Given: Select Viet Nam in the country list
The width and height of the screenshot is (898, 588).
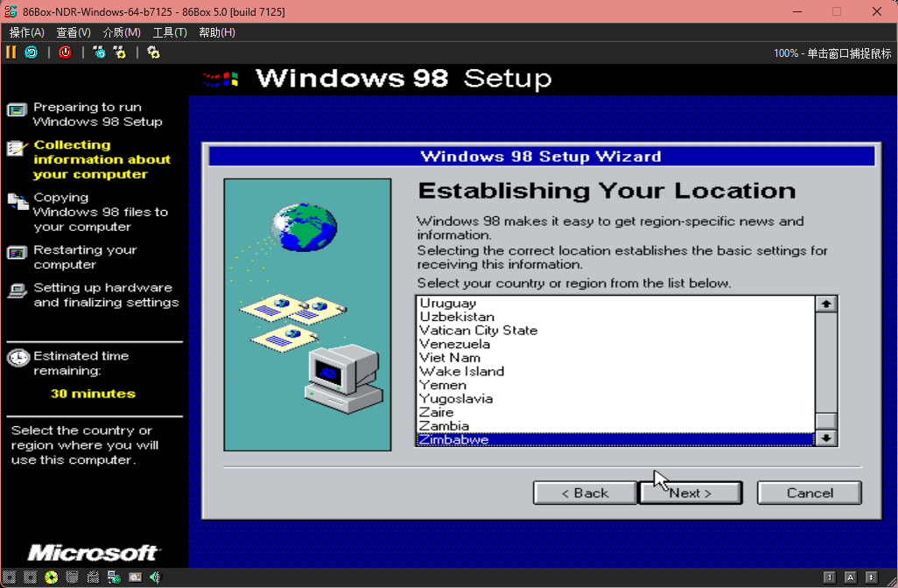Looking at the screenshot, I should pyautogui.click(x=615, y=358).
